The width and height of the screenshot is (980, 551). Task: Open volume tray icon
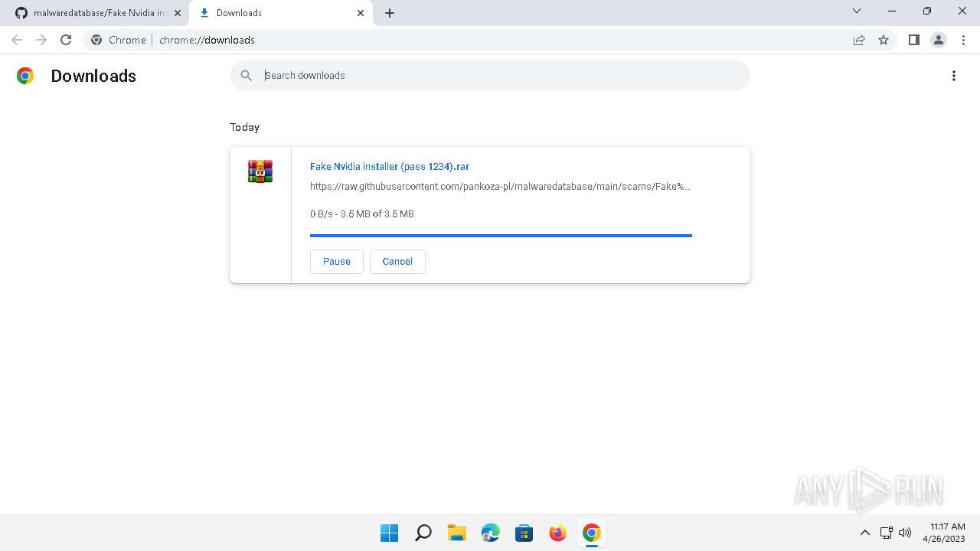(905, 533)
